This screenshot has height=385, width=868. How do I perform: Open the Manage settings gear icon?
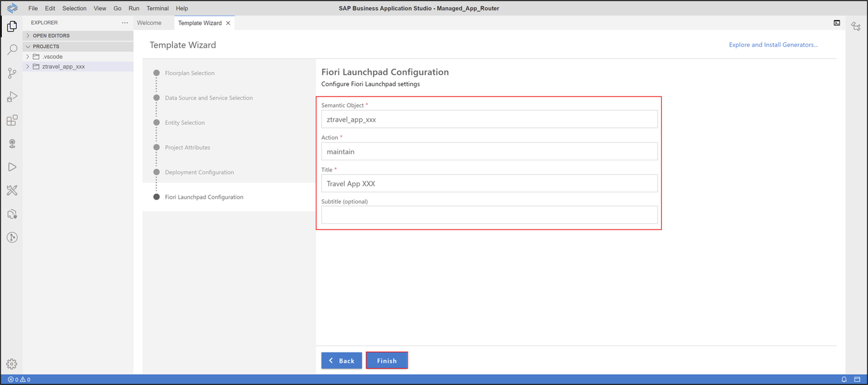pos(11,364)
